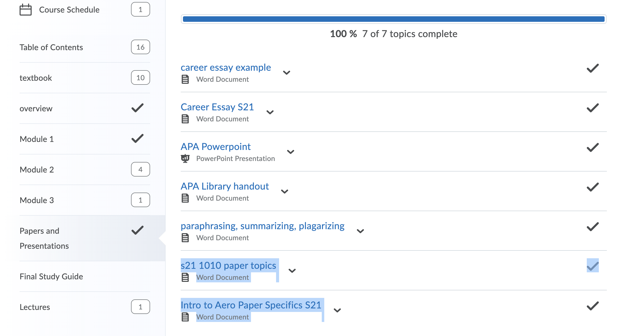Image resolution: width=644 pixels, height=336 pixels.
Task: Open the Intro to Aero Paper Specifics S21 link
Action: pos(251,305)
